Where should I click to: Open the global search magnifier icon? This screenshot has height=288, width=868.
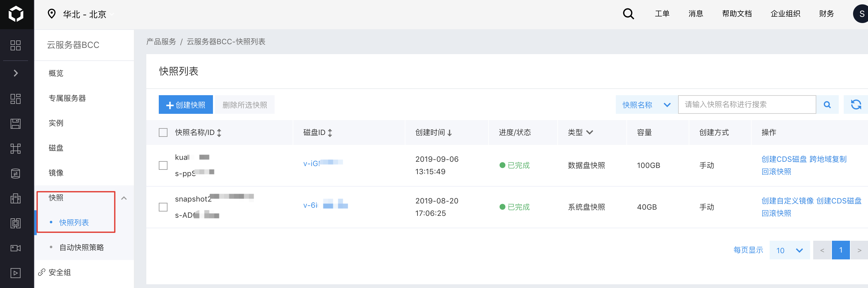click(628, 14)
